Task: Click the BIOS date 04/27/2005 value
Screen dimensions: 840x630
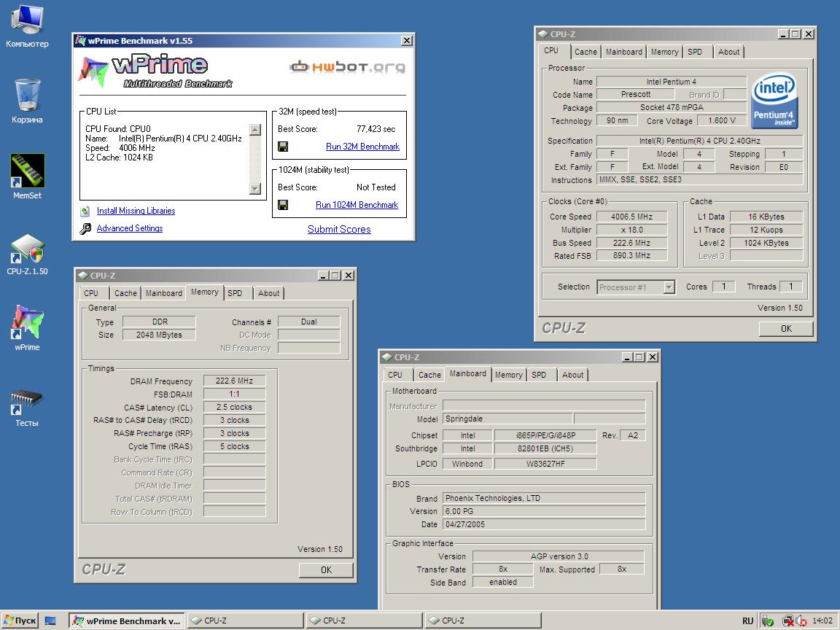Action: (x=544, y=524)
